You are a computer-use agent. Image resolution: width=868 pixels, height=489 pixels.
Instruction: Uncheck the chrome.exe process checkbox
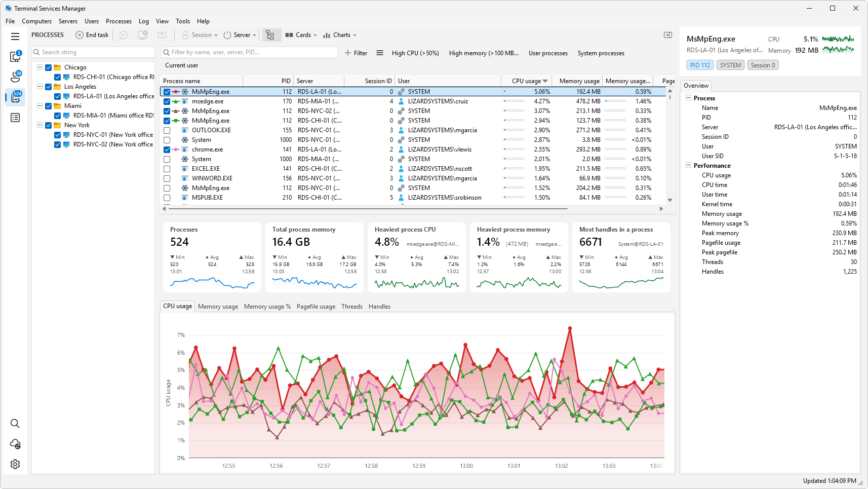pos(167,149)
